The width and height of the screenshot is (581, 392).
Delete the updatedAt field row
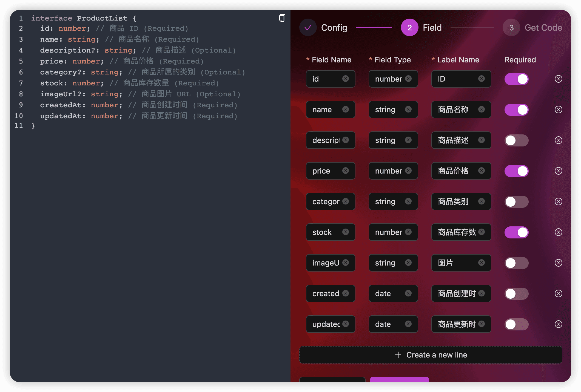point(559,324)
